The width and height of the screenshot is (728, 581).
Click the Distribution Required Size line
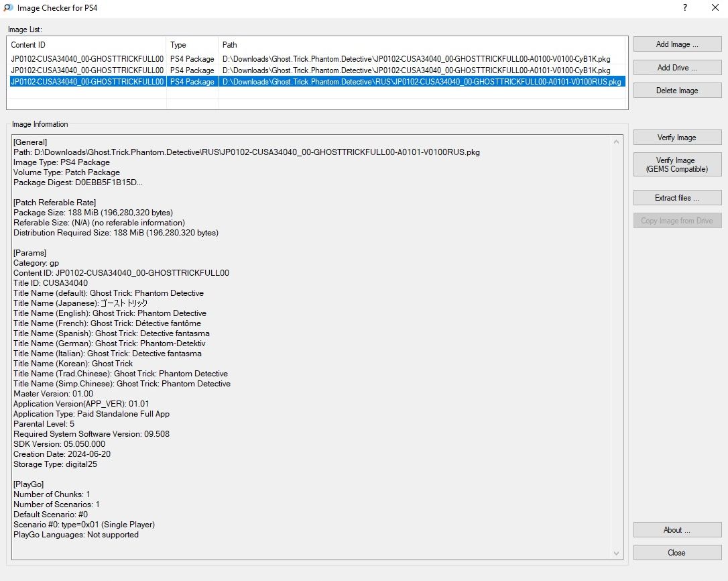[x=116, y=233]
